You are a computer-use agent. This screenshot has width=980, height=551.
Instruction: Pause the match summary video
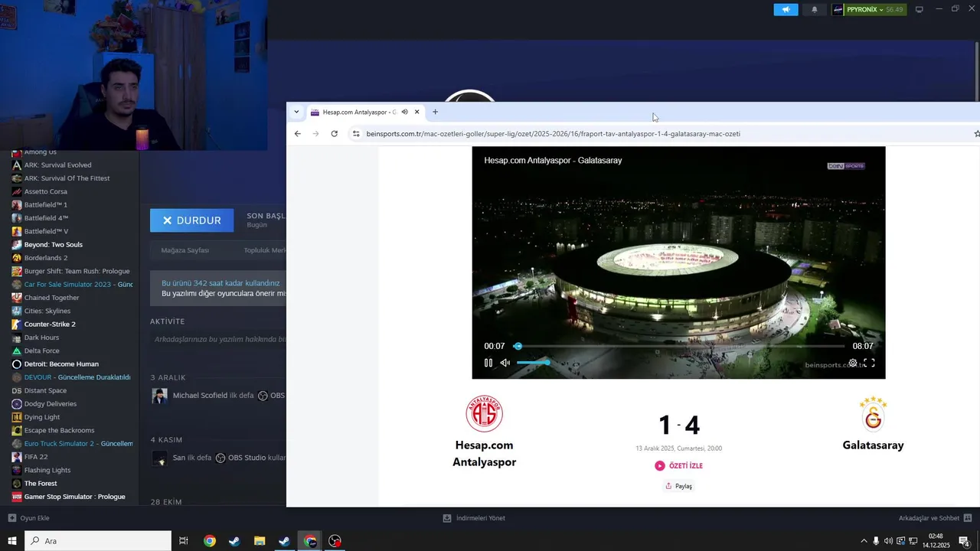pyautogui.click(x=488, y=363)
